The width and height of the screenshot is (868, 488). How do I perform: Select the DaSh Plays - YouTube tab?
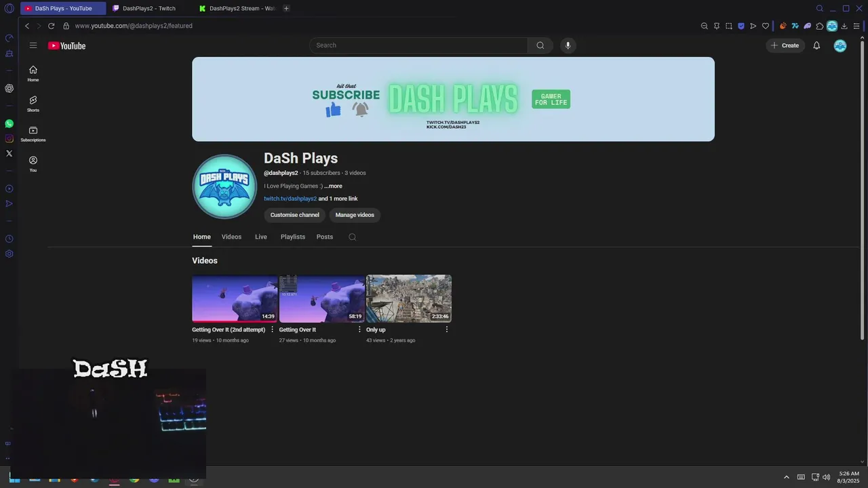coord(63,8)
